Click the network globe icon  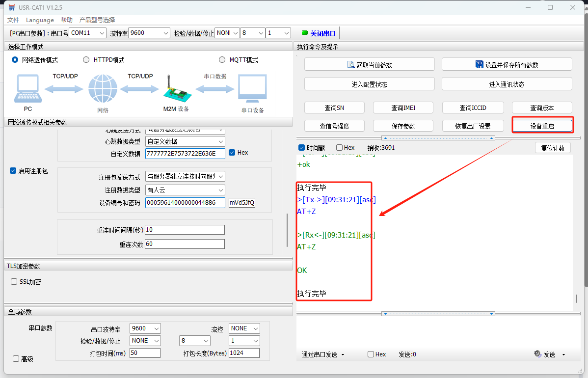103,89
